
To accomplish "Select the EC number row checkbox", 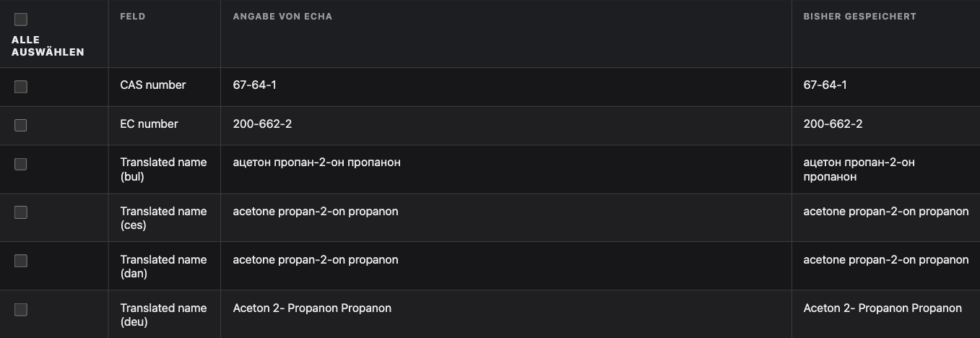I will pos(21,125).
